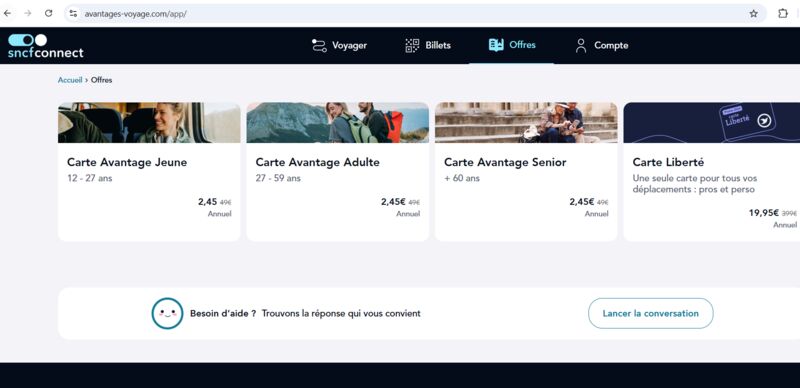The height and width of the screenshot is (388, 800).
Task: Click the smiling chatbot face icon
Action: 167,313
